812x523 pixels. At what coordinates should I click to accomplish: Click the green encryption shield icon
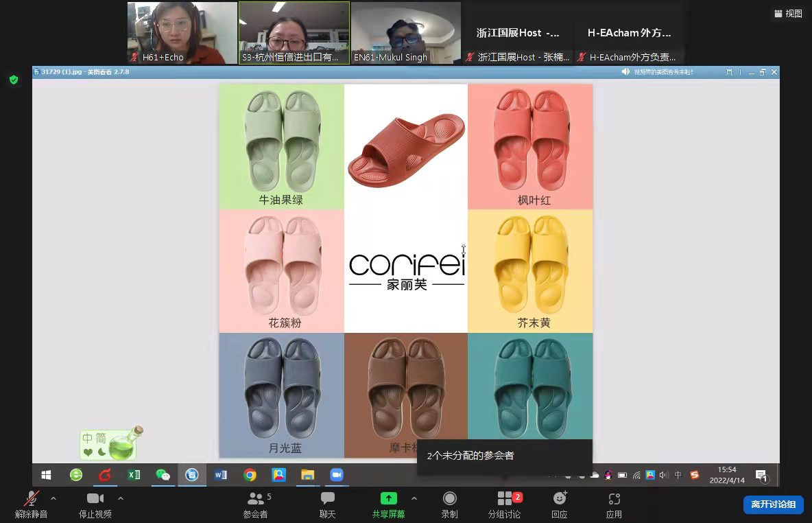point(14,80)
